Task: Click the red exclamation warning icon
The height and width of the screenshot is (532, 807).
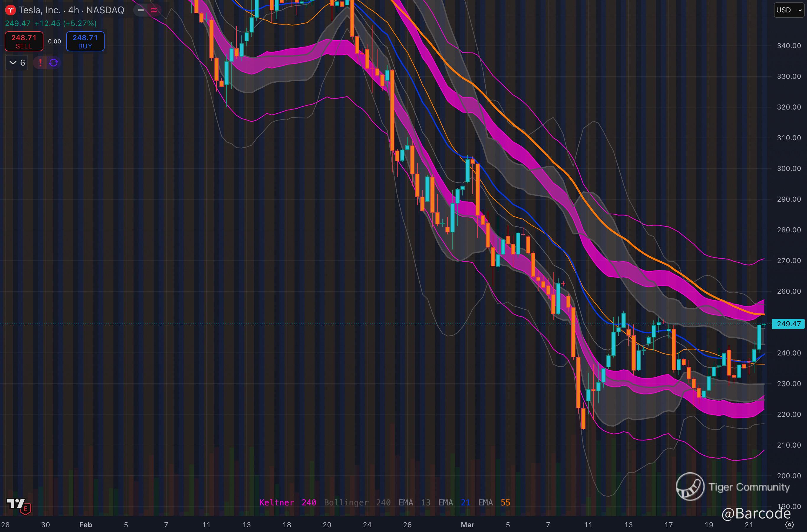Action: click(x=40, y=62)
